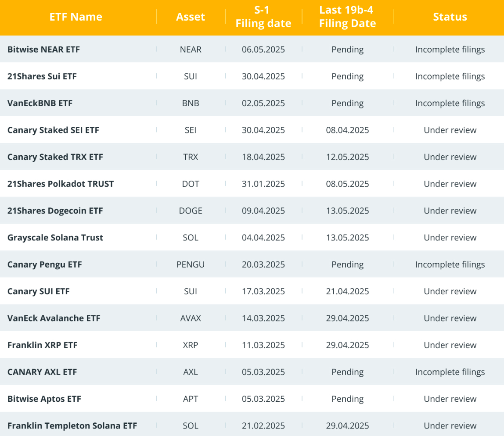504x436 pixels.
Task: Select the Bitwise NEAR ETF name
Action: pos(44,50)
